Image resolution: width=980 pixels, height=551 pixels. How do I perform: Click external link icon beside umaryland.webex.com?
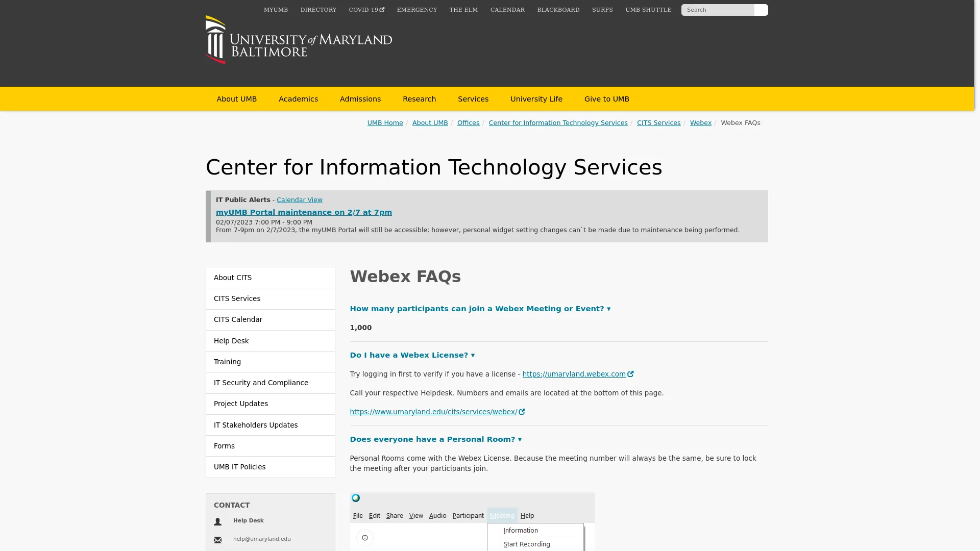click(x=631, y=374)
